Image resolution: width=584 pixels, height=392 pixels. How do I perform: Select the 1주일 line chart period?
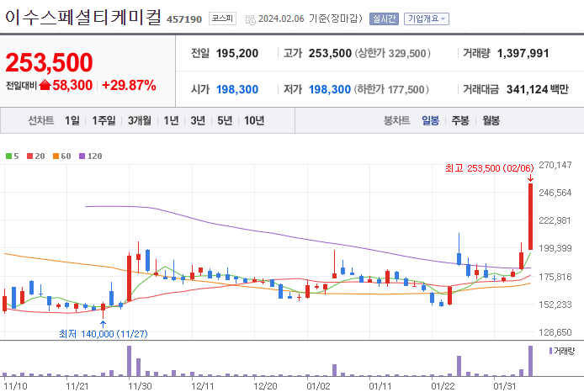[x=104, y=120]
